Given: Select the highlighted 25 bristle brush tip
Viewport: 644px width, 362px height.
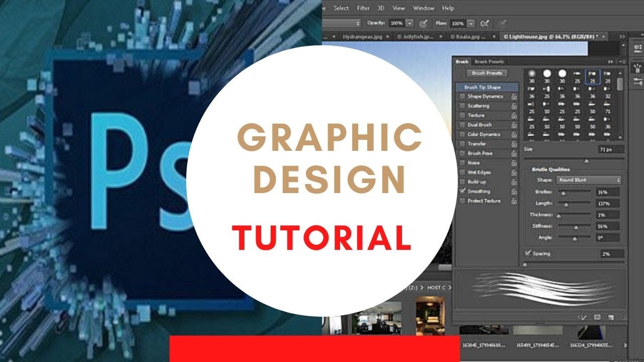Looking at the screenshot, I should point(593,77).
